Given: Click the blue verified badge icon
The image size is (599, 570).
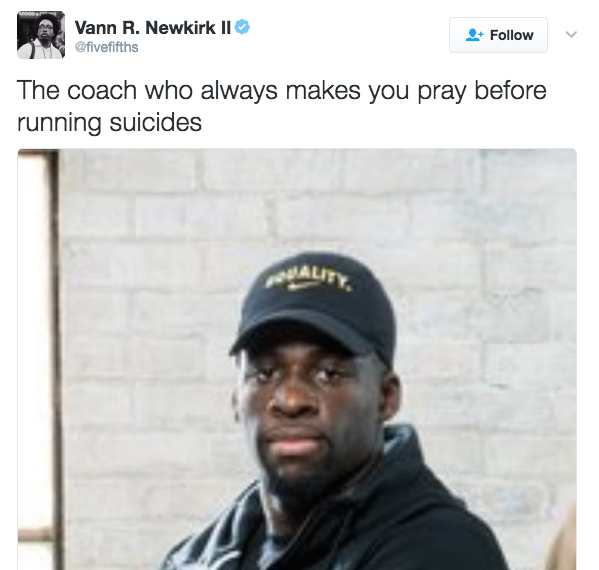Looking at the screenshot, I should [x=242, y=27].
